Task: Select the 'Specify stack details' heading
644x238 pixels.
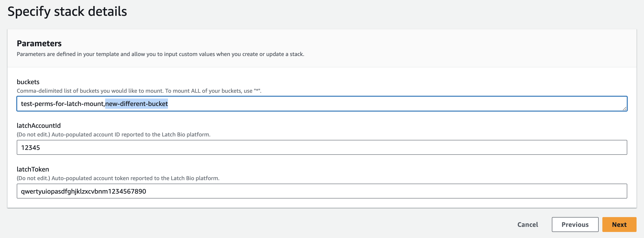Action: point(67,11)
